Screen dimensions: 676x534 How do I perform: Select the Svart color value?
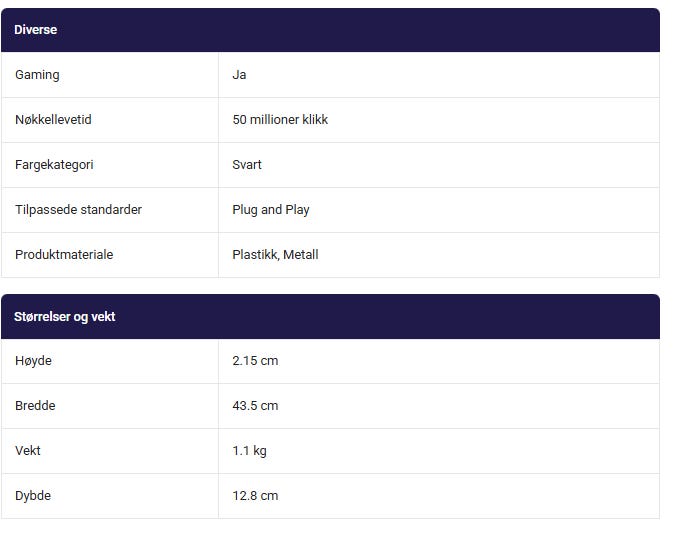coord(247,165)
